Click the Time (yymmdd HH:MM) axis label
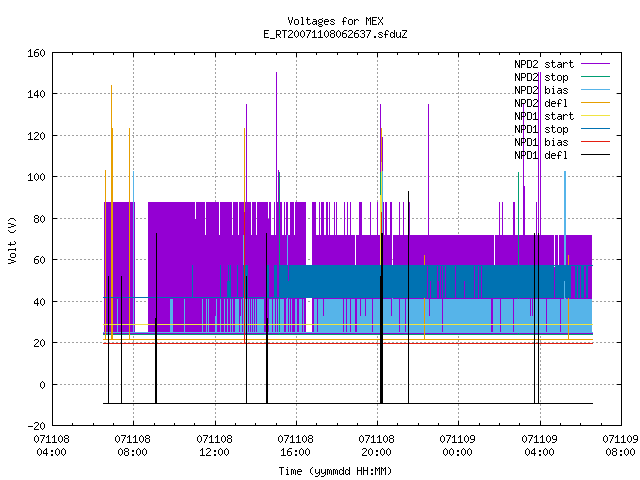This screenshot has height=480, width=640. (x=335, y=471)
